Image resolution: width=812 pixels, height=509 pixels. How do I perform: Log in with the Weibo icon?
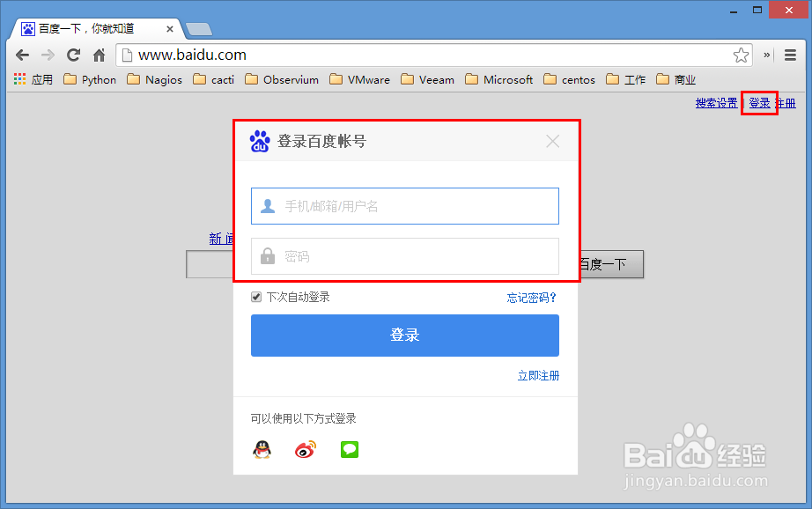click(x=306, y=449)
